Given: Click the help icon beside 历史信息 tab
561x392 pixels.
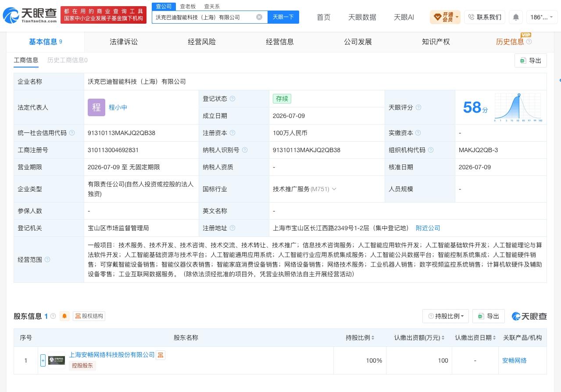Looking at the screenshot, I should 529,42.
